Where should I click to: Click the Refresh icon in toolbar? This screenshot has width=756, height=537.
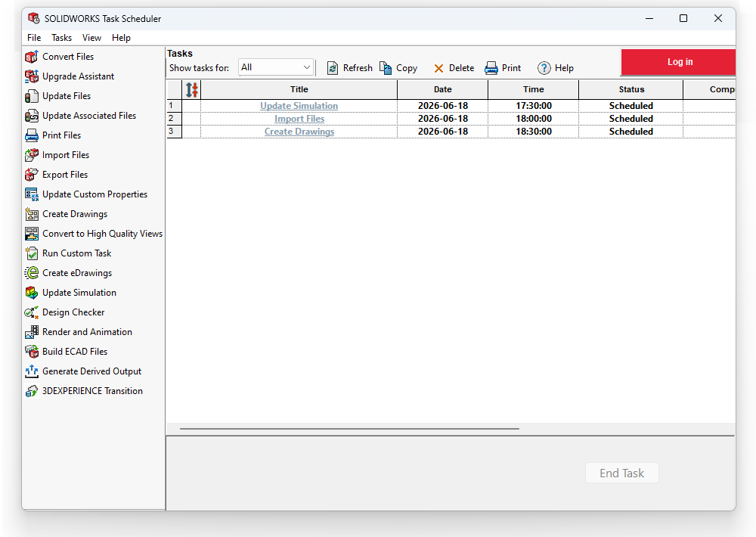pyautogui.click(x=332, y=68)
